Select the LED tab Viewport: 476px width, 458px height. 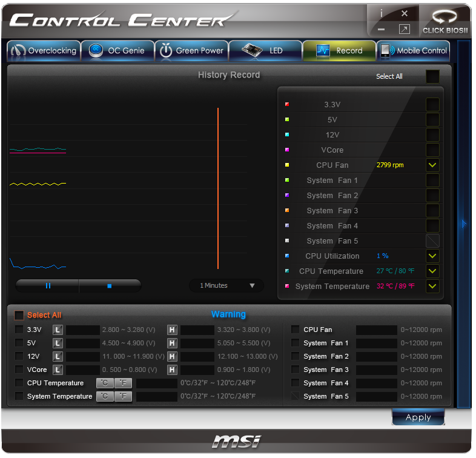click(266, 51)
